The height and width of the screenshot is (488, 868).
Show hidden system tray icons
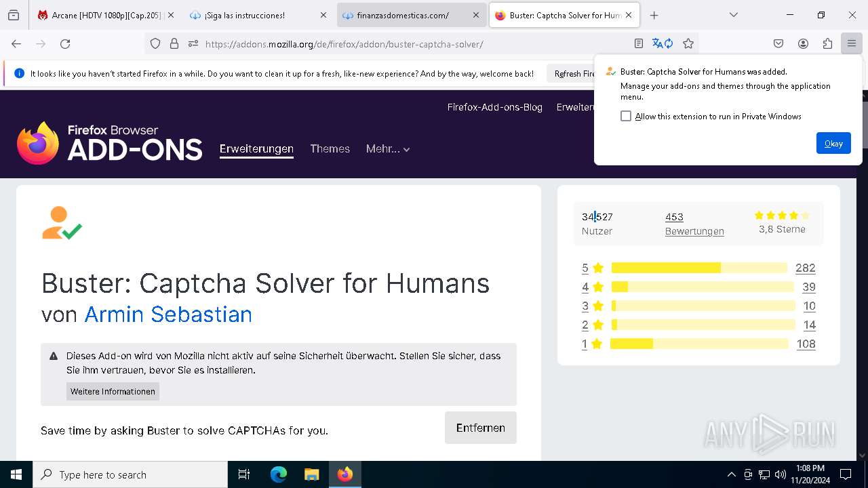(731, 474)
